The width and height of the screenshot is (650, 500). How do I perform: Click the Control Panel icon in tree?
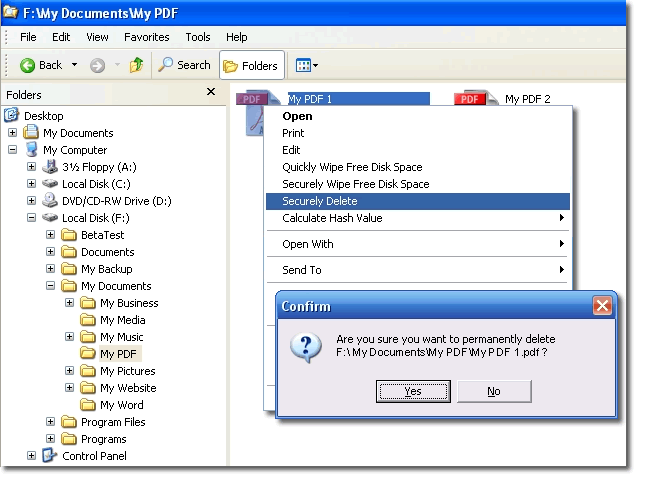(50, 456)
